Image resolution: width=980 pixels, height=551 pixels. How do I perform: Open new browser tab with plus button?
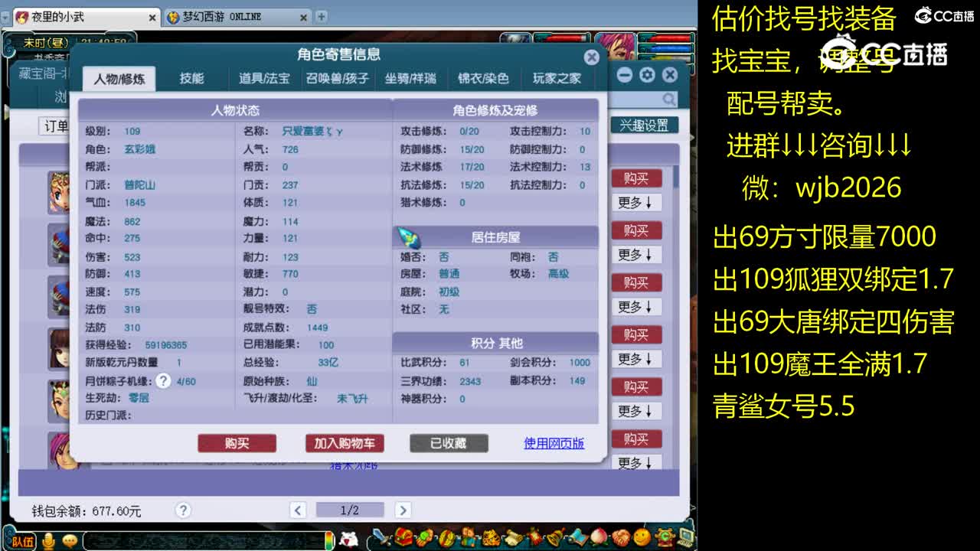[322, 16]
